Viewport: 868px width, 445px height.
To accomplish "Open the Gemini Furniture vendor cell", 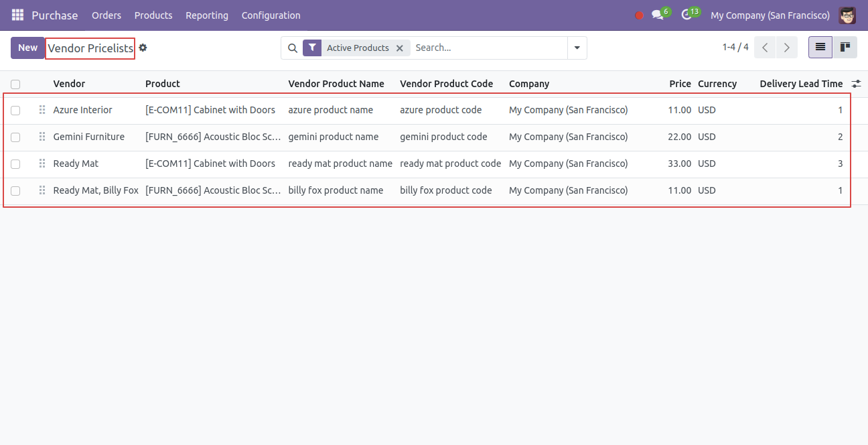I will [x=89, y=137].
